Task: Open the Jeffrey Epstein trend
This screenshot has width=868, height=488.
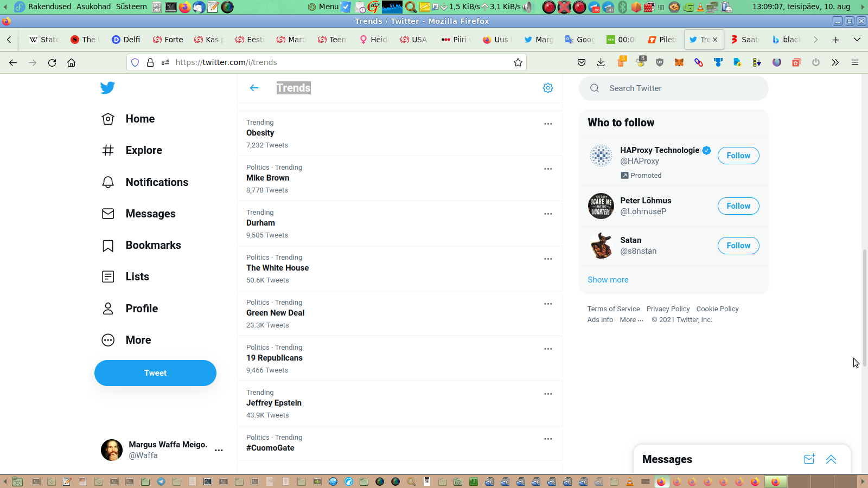Action: pos(399,403)
